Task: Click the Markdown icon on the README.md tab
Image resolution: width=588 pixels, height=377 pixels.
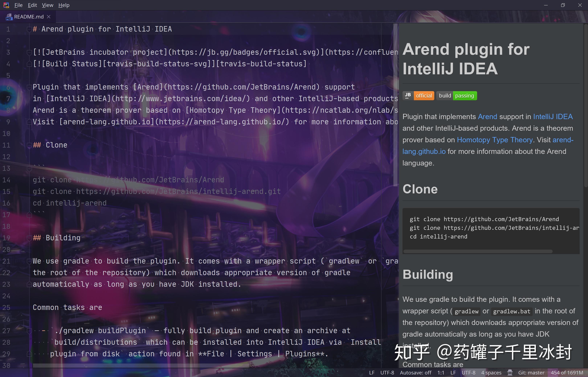Action: pyautogui.click(x=9, y=17)
